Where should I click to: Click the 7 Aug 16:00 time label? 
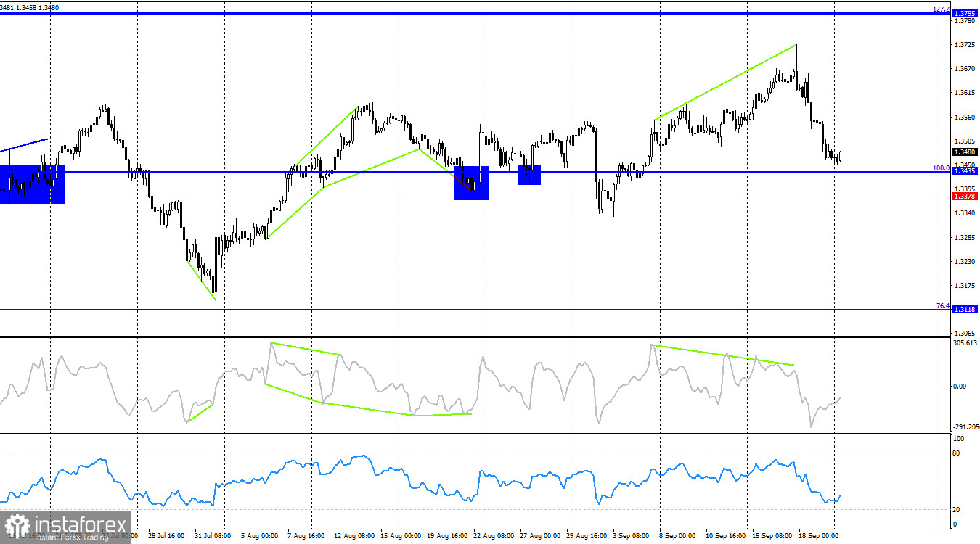(306, 537)
